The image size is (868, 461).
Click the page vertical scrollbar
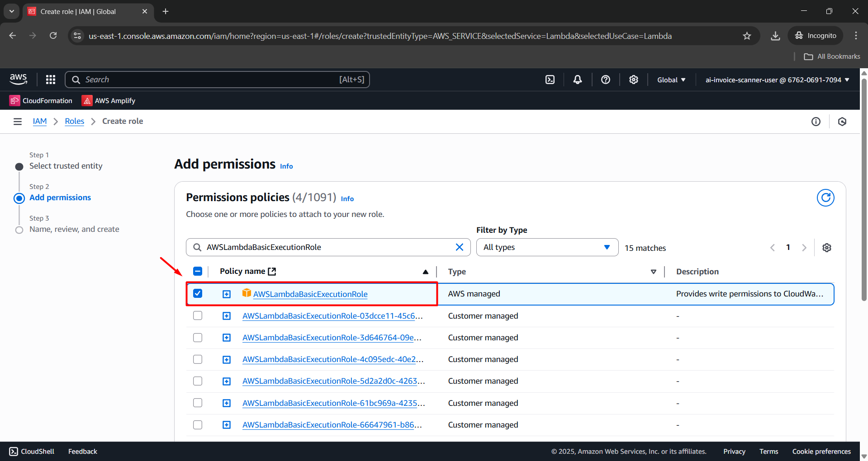pyautogui.click(x=863, y=190)
